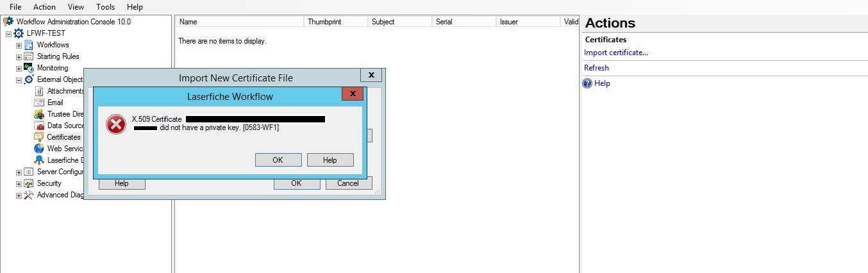The image size is (868, 273).
Task: Click the External Objects gear icon
Action: click(x=29, y=79)
